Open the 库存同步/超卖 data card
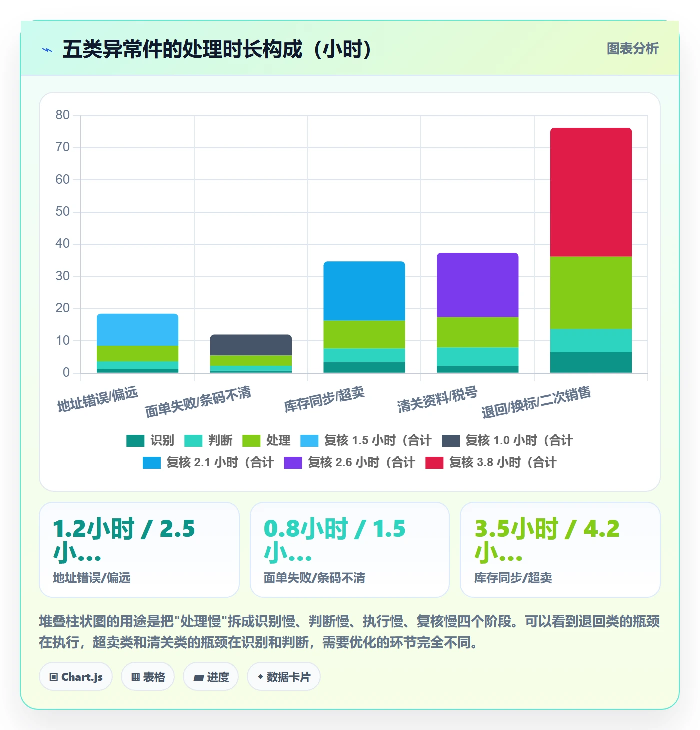700x730 pixels. (x=560, y=550)
